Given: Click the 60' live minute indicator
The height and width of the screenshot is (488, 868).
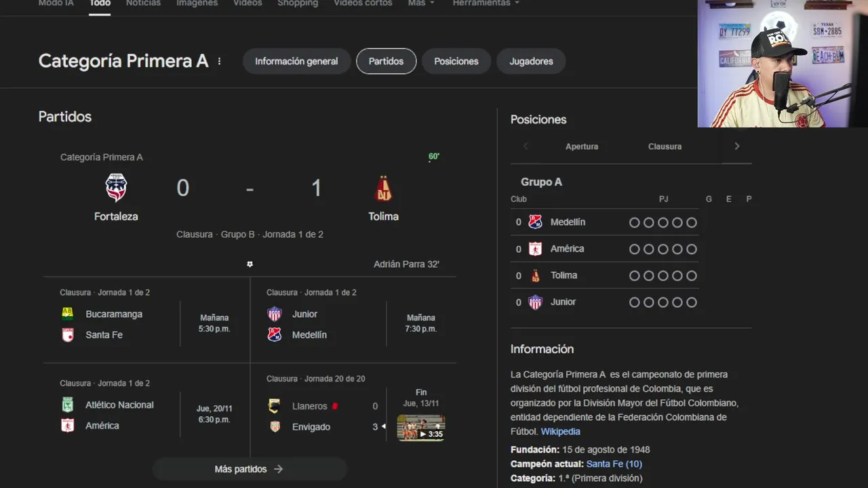Looking at the screenshot, I should [434, 157].
